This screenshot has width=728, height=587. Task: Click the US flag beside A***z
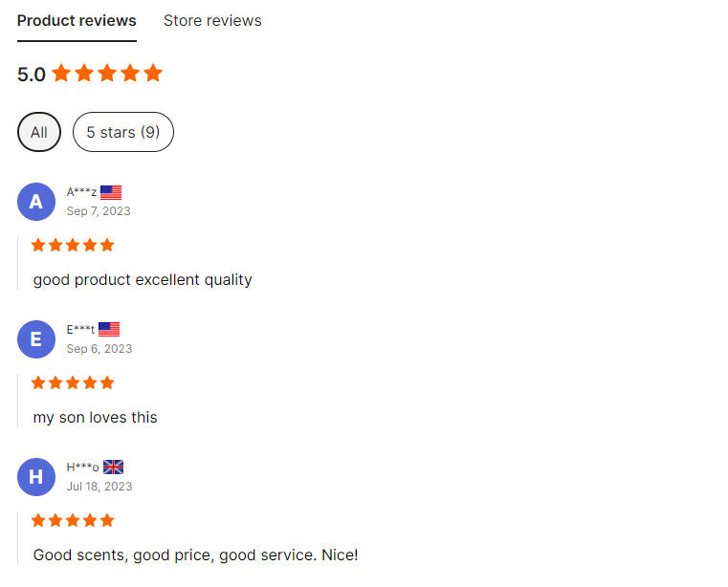[x=111, y=192]
